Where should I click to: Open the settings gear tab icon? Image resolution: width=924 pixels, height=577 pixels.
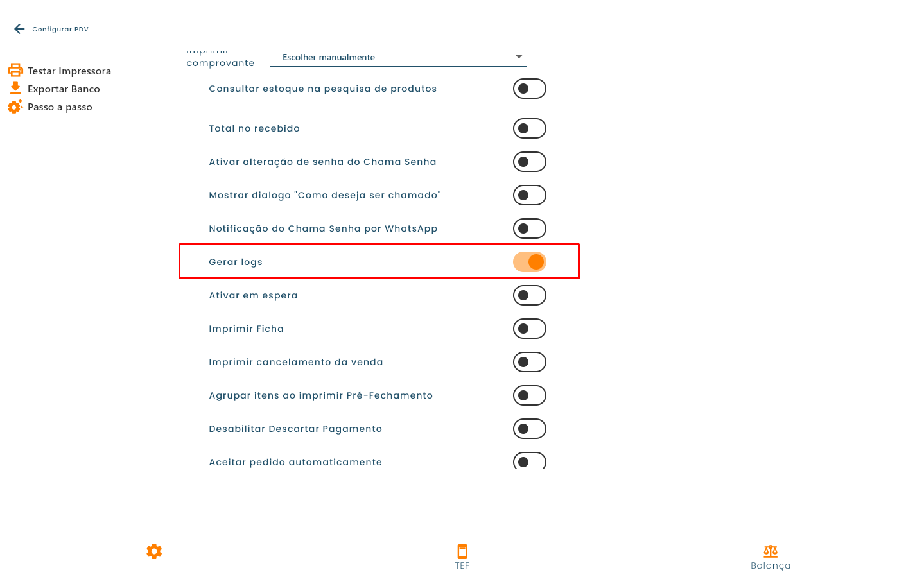(154, 551)
